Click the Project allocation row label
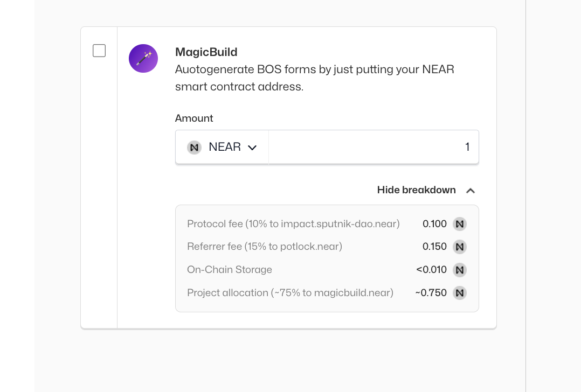This screenshot has height=392, width=581. [x=290, y=293]
